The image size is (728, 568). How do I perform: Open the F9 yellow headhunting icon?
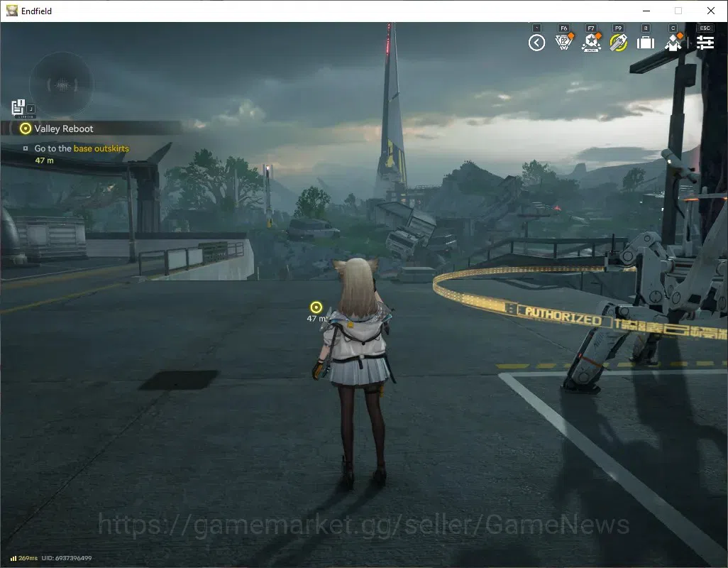click(x=619, y=43)
